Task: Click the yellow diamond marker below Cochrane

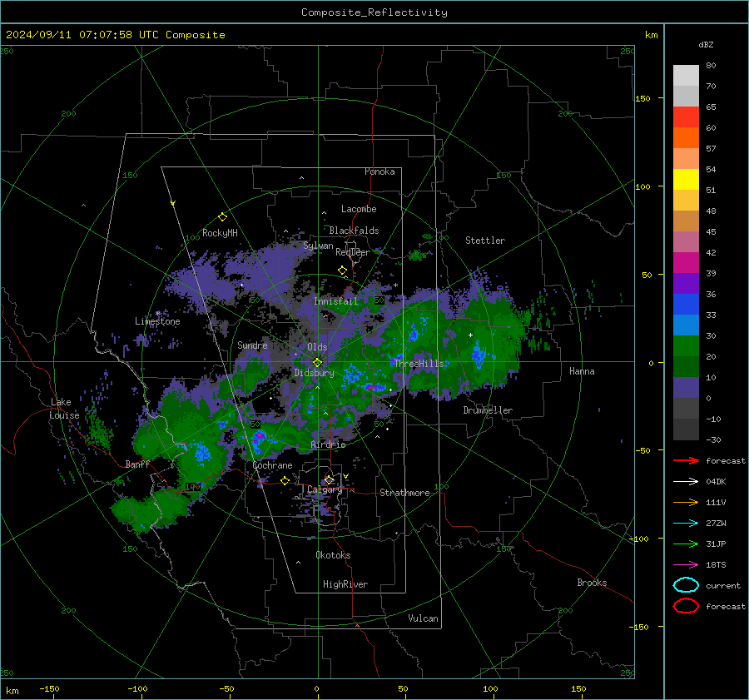Action: click(x=285, y=480)
